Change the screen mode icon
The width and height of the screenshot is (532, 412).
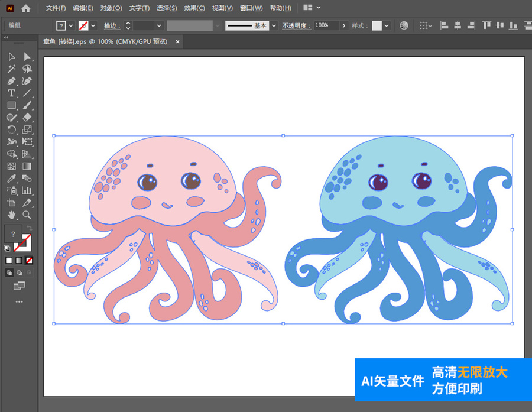(x=19, y=286)
